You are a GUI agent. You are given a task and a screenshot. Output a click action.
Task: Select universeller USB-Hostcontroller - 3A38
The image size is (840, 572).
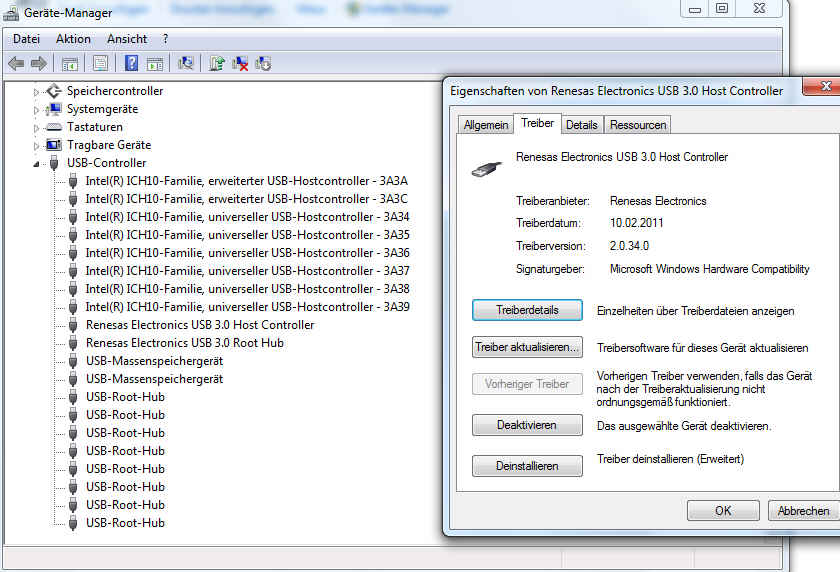[247, 289]
